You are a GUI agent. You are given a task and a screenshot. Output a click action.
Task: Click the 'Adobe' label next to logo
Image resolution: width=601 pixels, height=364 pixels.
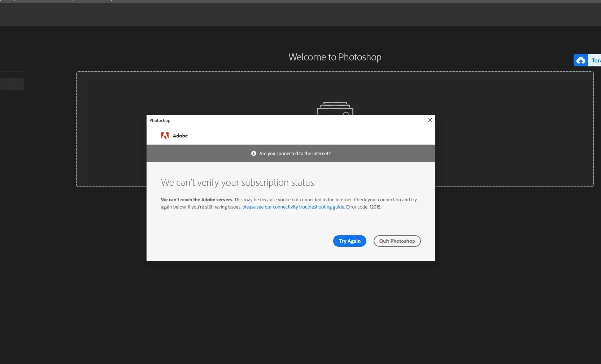pyautogui.click(x=180, y=136)
